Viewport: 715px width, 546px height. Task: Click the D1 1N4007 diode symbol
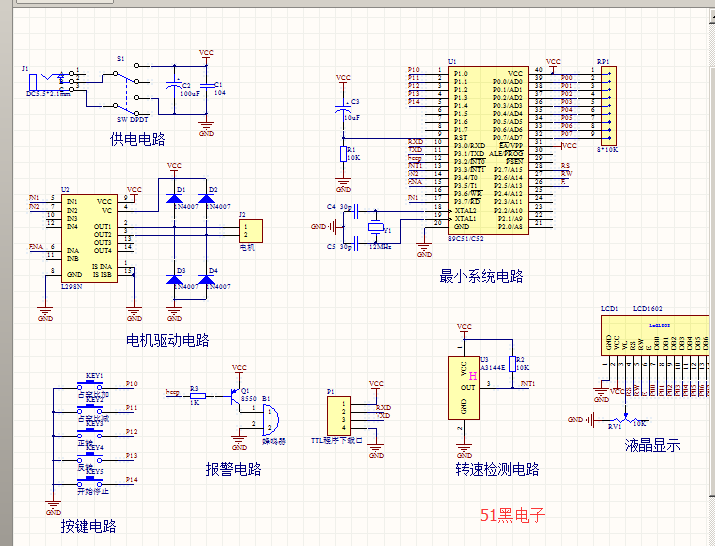click(x=174, y=198)
